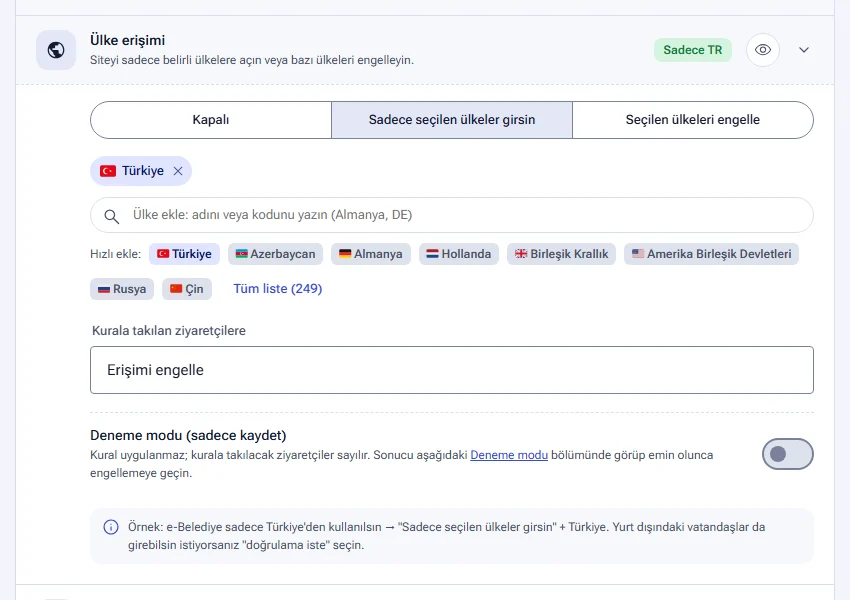Screen dimensions: 850x600
Task: Click the Ülke erişimi heading
Action: 127,40
